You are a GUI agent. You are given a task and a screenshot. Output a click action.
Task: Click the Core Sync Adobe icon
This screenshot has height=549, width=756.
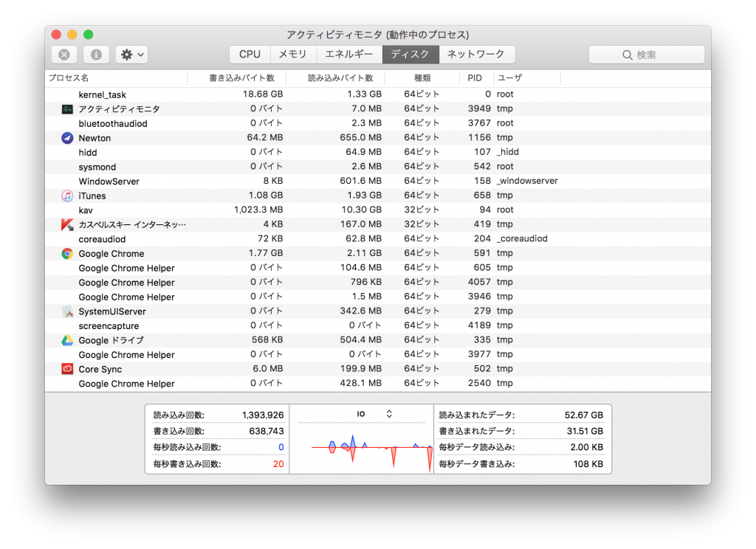[67, 369]
